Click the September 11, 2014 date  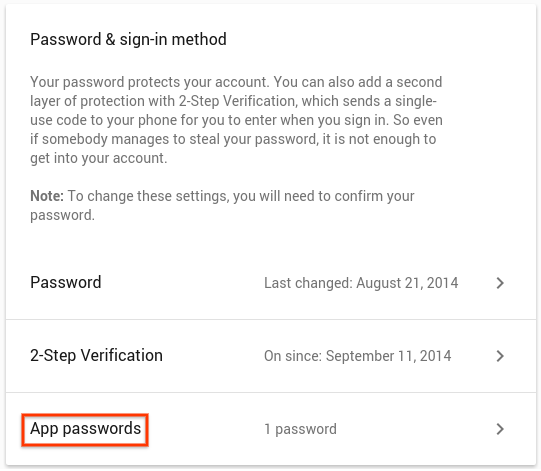pyautogui.click(x=388, y=356)
